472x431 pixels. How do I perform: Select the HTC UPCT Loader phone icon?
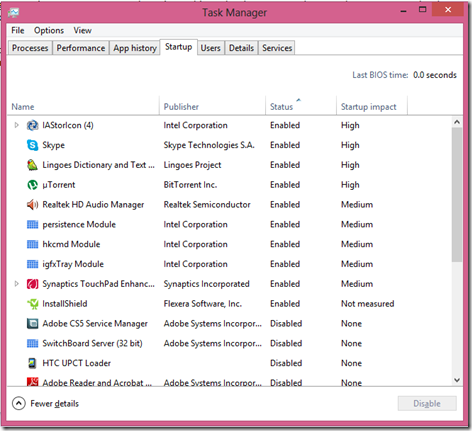click(32, 363)
